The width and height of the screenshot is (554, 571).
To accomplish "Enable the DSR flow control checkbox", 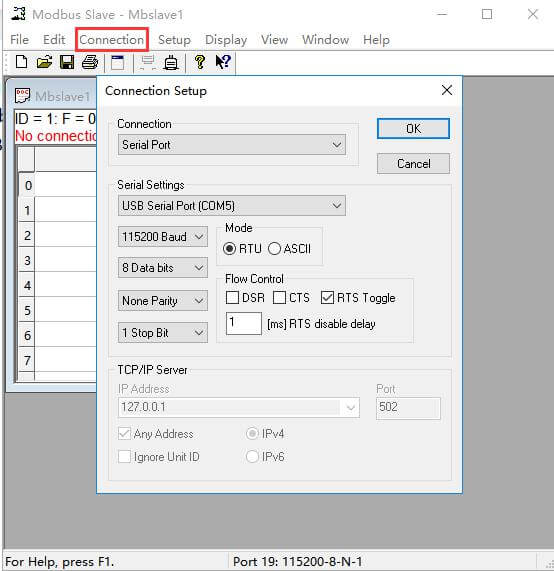I will pos(232,298).
